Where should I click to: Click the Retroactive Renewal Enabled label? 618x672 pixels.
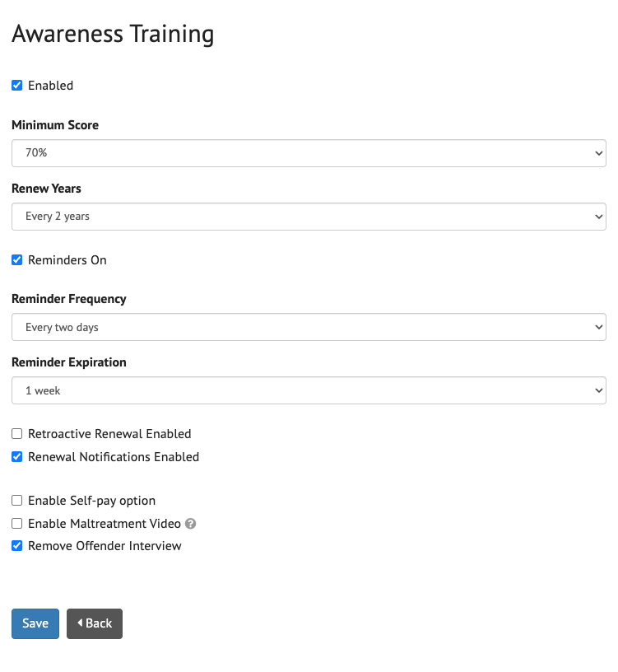coord(109,434)
